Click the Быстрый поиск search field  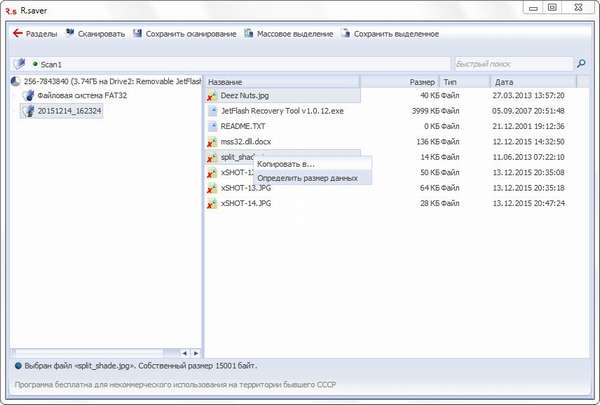click(x=512, y=64)
